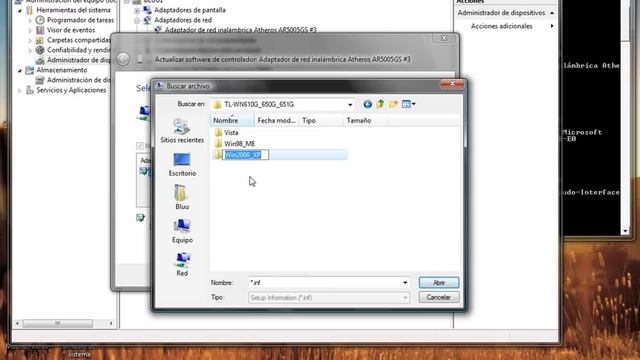The width and height of the screenshot is (640, 360).
Task: Select the Win2000_XP folder icon
Action: (x=218, y=155)
